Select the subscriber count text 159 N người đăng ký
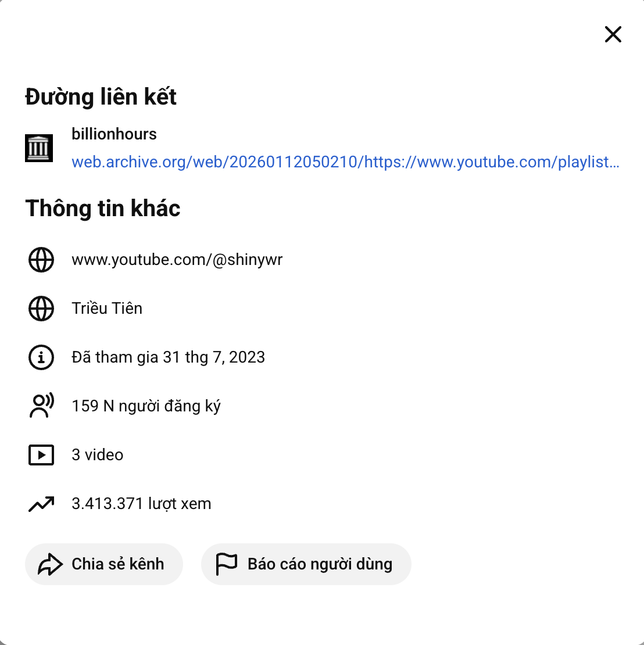 (x=146, y=406)
